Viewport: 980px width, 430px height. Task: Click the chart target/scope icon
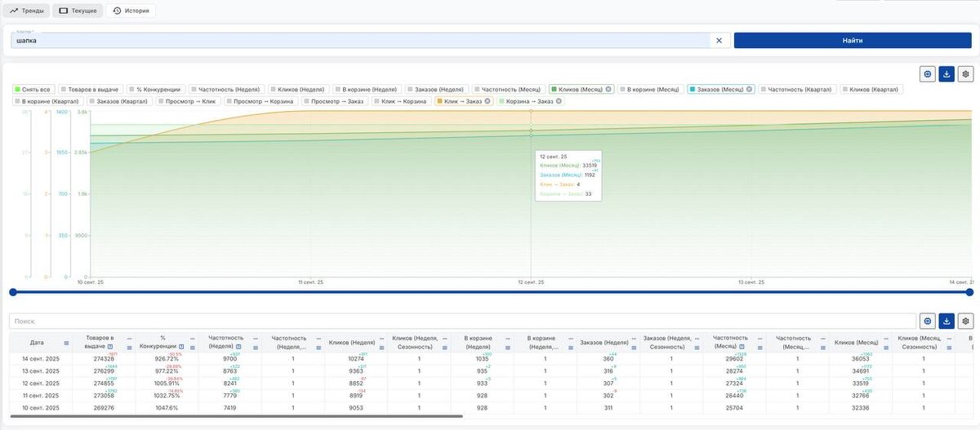point(928,74)
